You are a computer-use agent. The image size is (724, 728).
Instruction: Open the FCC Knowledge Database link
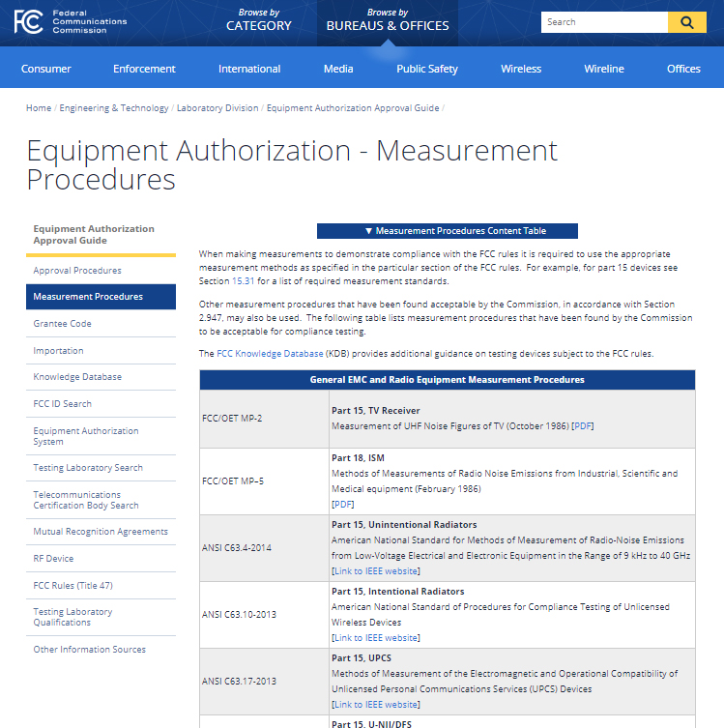pos(270,353)
